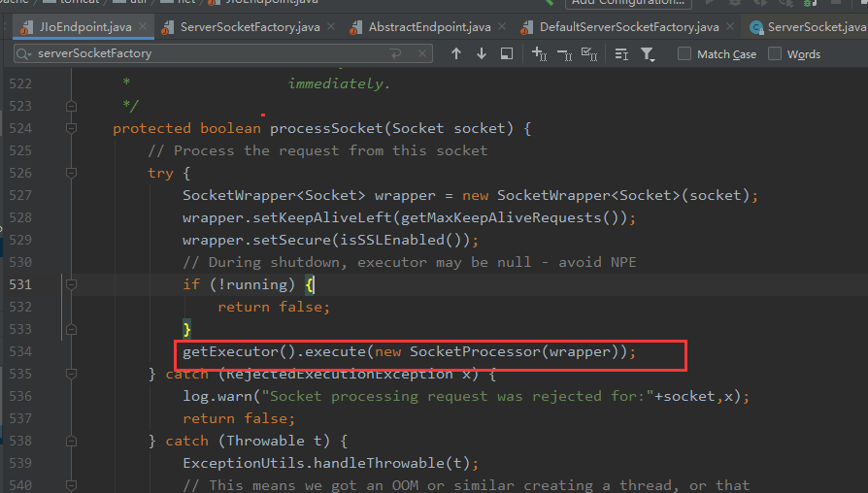This screenshot has height=493, width=868.
Task: Click comment about executor may be null
Action: click(410, 262)
